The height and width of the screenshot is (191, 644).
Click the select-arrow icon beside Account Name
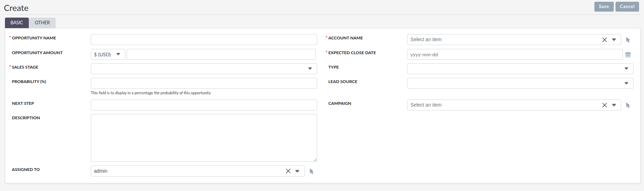(628, 40)
